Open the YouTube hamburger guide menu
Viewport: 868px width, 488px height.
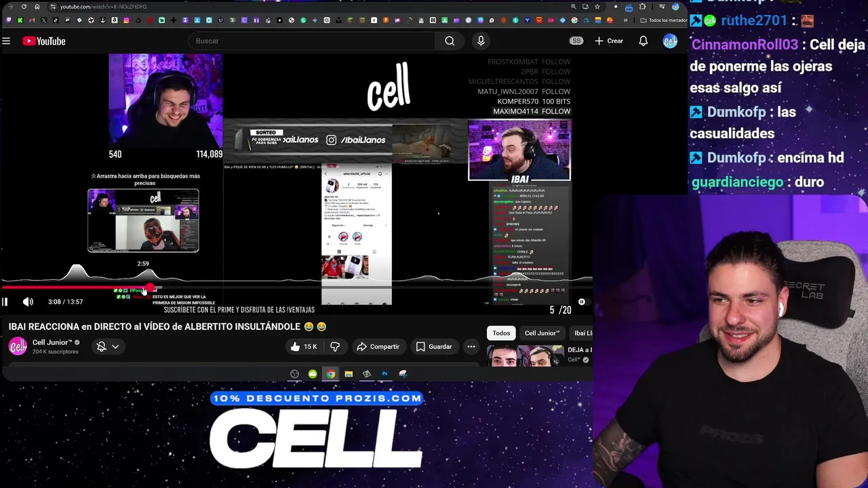(x=6, y=41)
